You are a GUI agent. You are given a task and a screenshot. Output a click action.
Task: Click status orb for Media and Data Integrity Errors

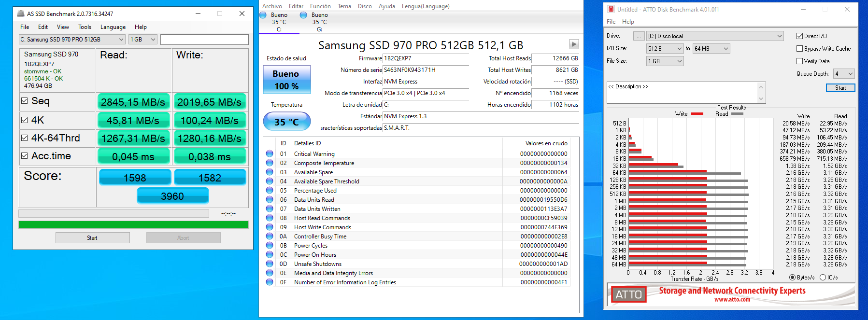[270, 273]
